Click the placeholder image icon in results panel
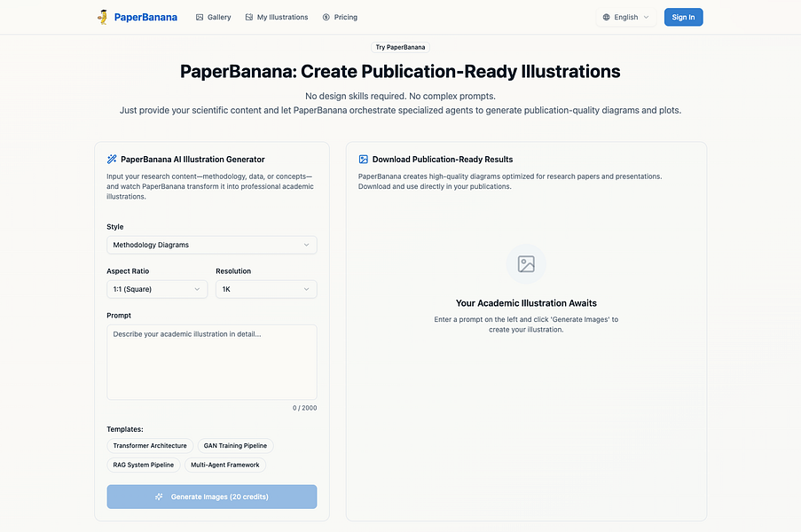The height and width of the screenshot is (532, 801). (526, 264)
